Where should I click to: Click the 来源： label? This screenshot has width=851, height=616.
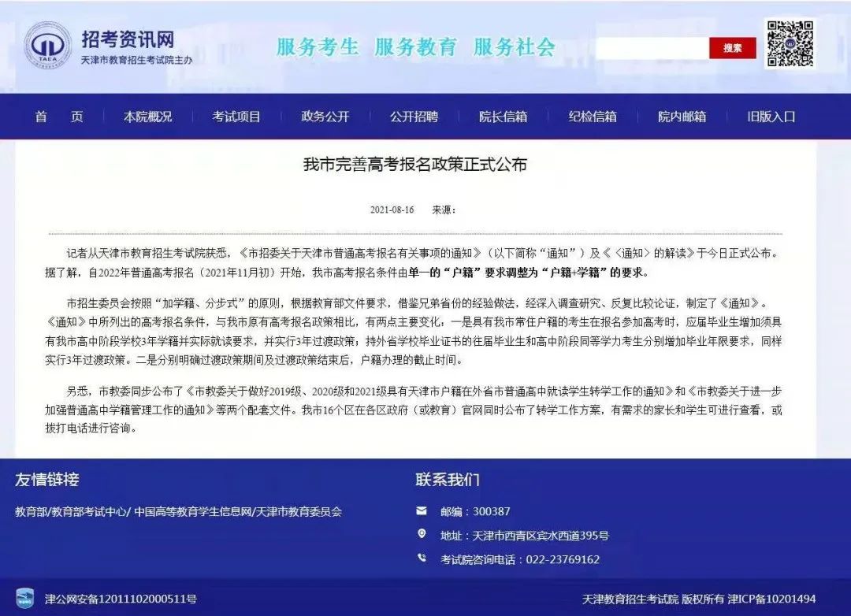point(444,210)
